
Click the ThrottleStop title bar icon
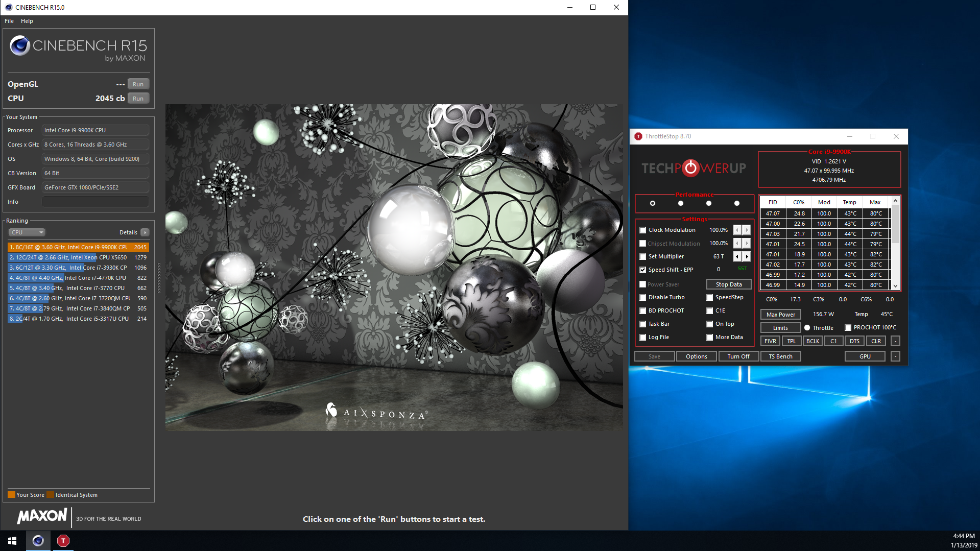(638, 136)
